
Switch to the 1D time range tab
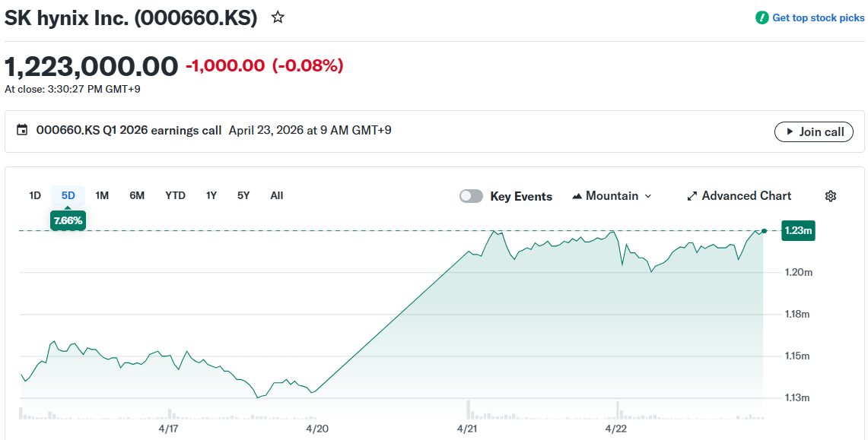[x=34, y=195]
